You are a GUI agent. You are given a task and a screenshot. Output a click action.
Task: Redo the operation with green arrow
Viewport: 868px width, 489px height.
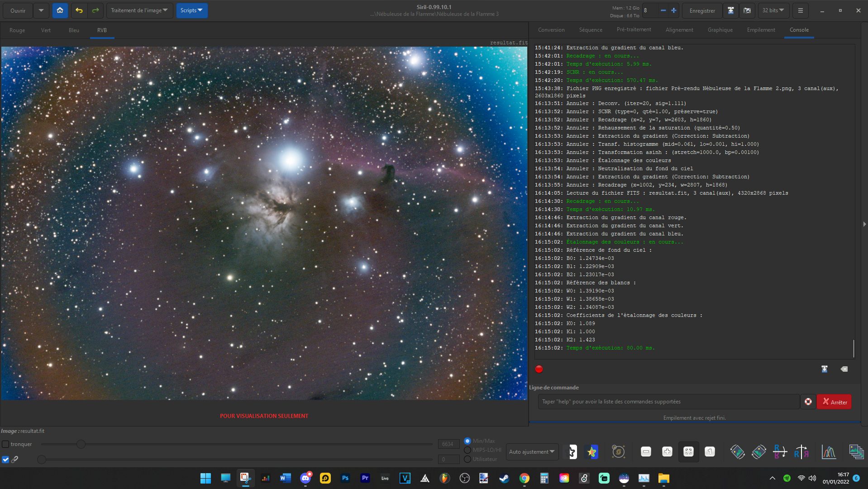coord(95,10)
